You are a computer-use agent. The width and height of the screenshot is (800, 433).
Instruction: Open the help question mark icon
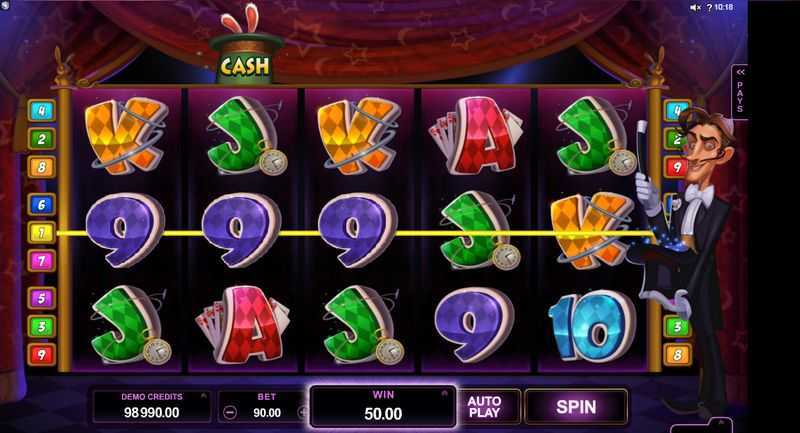pos(709,8)
